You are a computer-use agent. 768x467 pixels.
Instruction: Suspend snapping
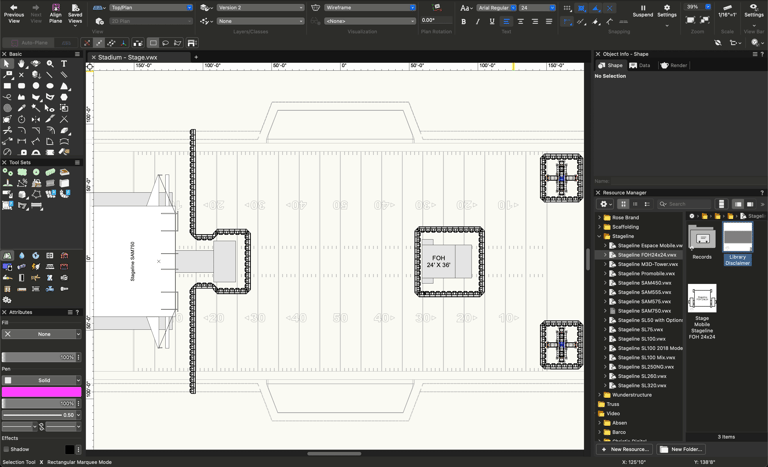pos(643,11)
